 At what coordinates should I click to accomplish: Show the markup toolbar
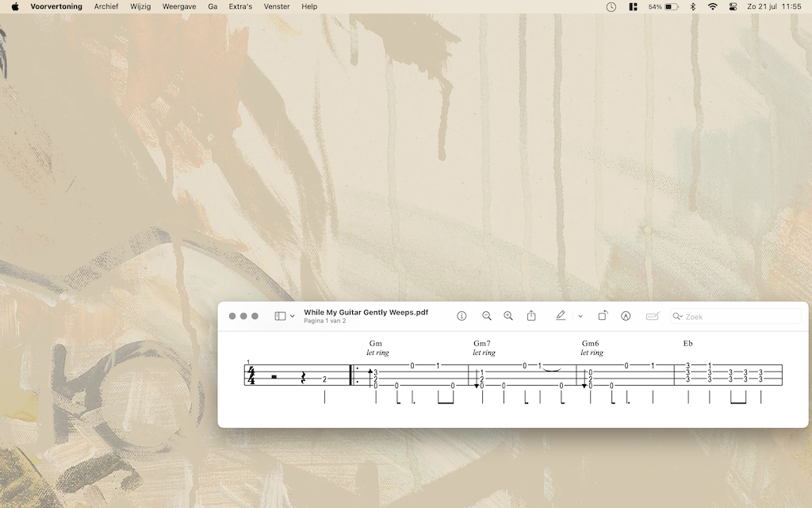(x=626, y=316)
